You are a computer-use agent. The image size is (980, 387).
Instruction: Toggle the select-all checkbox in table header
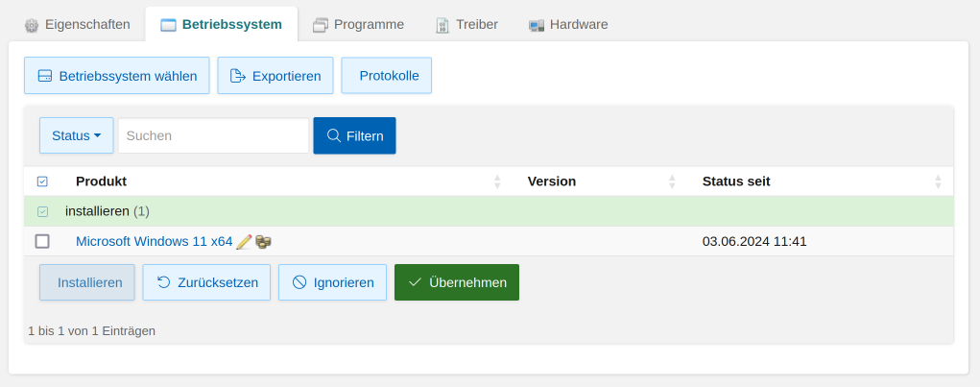(x=42, y=181)
